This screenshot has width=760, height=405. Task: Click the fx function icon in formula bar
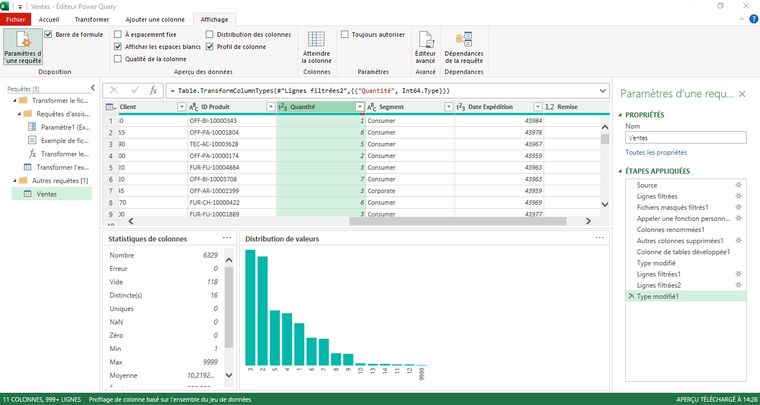[x=153, y=91]
